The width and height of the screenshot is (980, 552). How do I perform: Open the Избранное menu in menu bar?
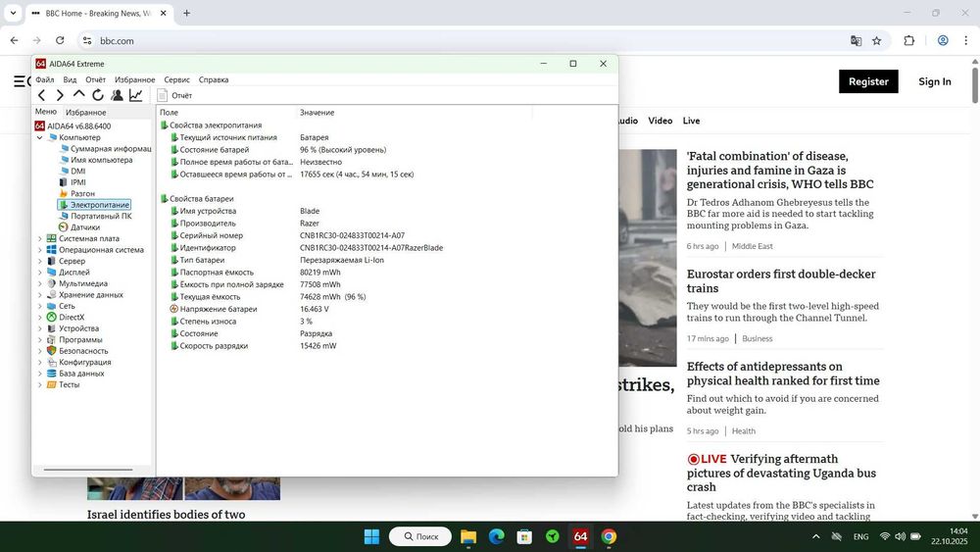[134, 79]
